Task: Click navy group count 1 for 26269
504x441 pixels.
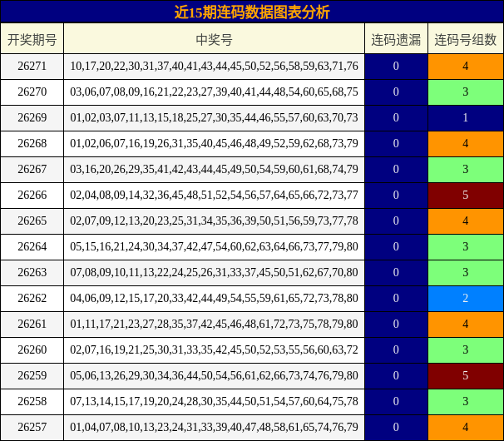Action: coord(466,117)
